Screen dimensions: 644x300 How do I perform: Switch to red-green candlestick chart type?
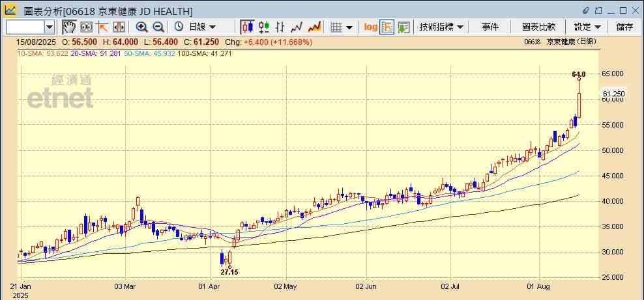coord(264,27)
